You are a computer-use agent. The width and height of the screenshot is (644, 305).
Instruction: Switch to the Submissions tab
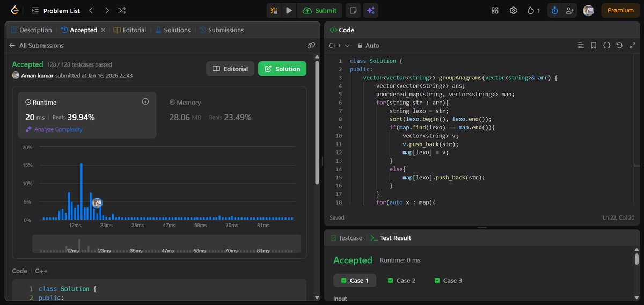coord(221,30)
